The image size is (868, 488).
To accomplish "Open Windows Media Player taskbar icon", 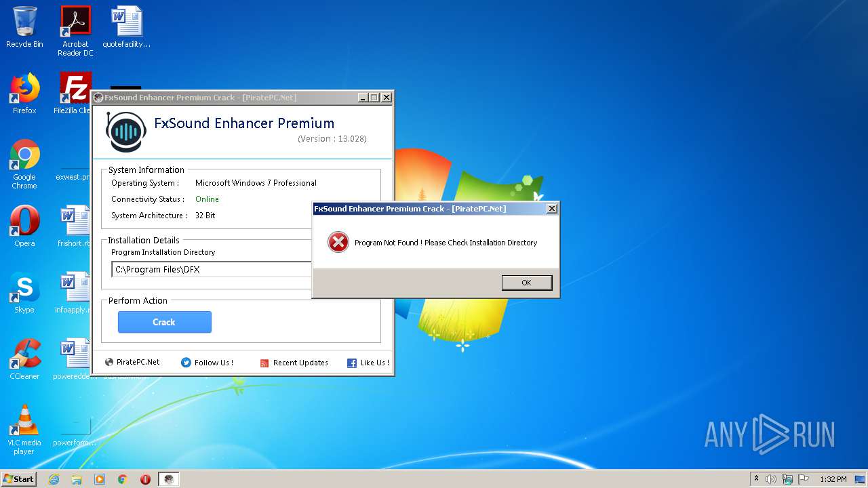I will tap(100, 479).
